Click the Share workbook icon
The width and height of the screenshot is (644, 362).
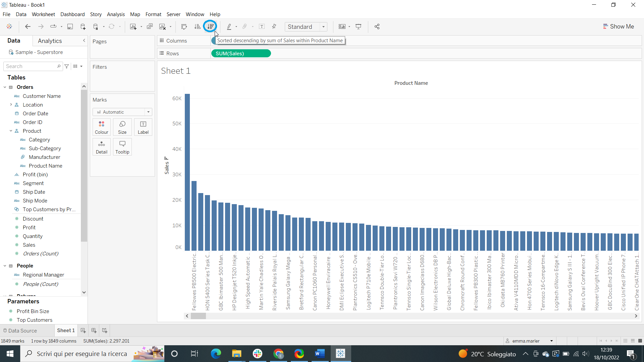(377, 26)
